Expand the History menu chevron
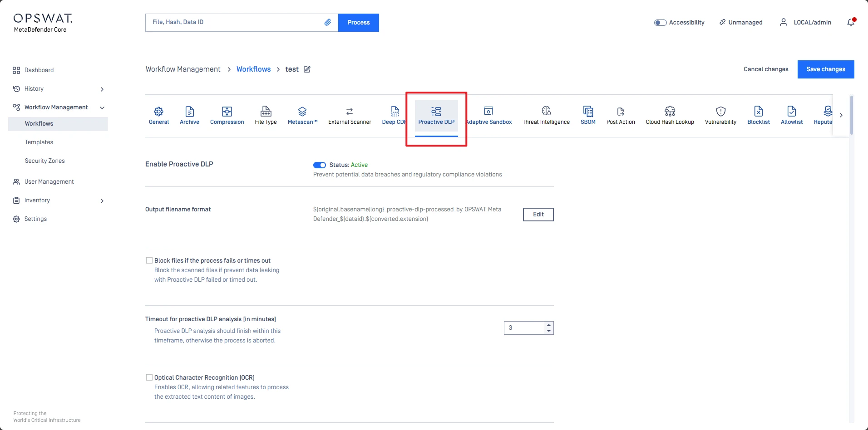868x430 pixels. click(102, 89)
